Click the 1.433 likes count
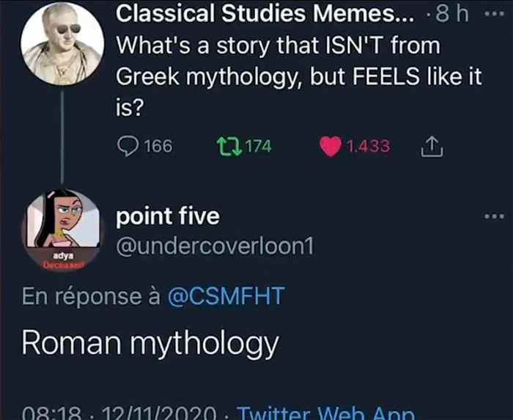Viewport: 513px width, 420px height. pos(368,146)
